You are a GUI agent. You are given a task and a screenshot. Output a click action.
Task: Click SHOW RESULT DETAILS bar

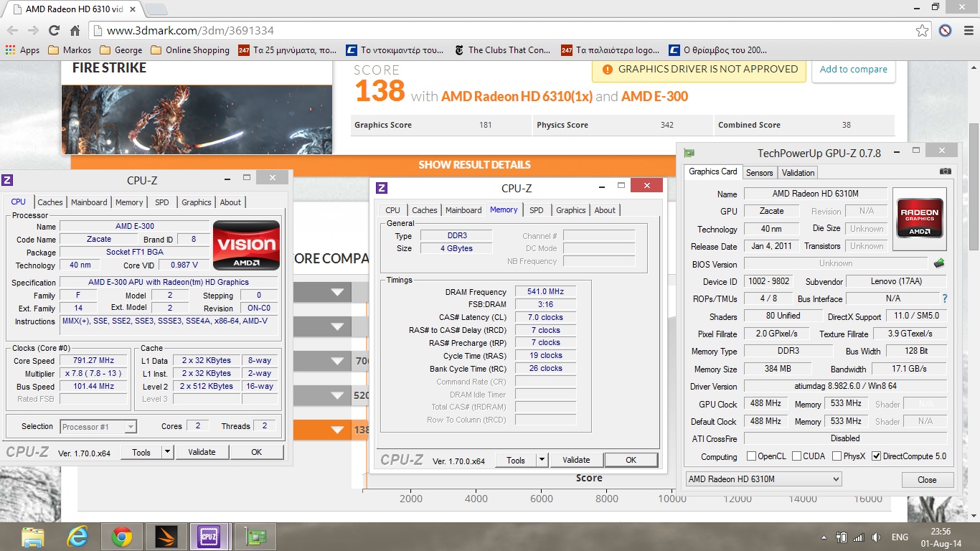pyautogui.click(x=475, y=165)
